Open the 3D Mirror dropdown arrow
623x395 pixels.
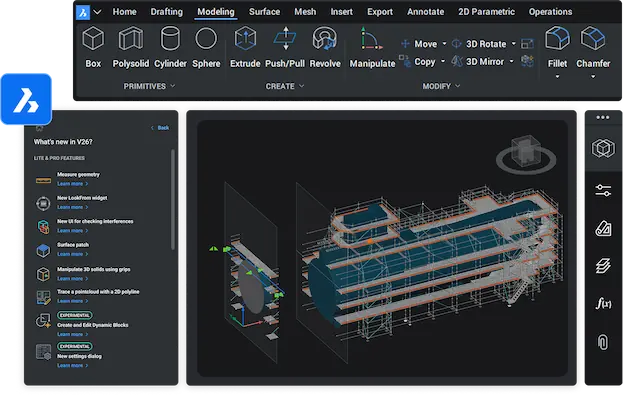point(512,62)
